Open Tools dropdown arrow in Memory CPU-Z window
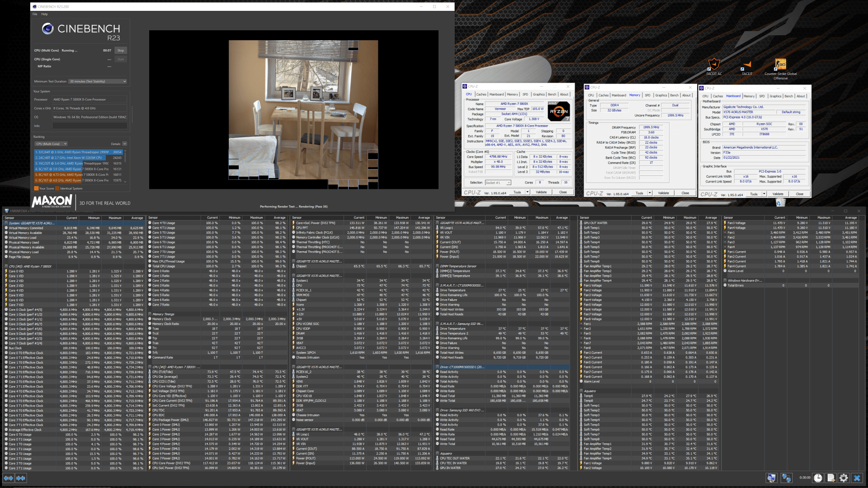This screenshot has height=488, width=868. 650,193
